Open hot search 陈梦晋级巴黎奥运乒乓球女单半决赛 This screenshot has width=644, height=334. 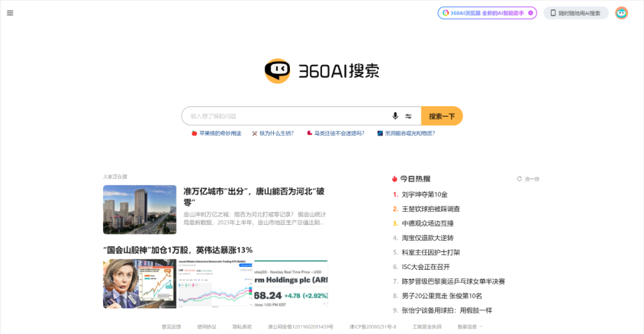[x=453, y=282]
